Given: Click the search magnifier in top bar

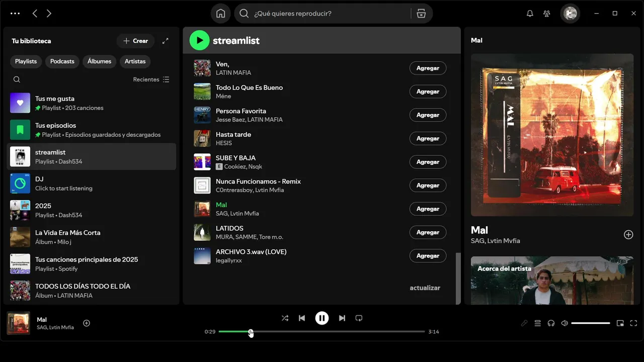Looking at the screenshot, I should click(244, 14).
